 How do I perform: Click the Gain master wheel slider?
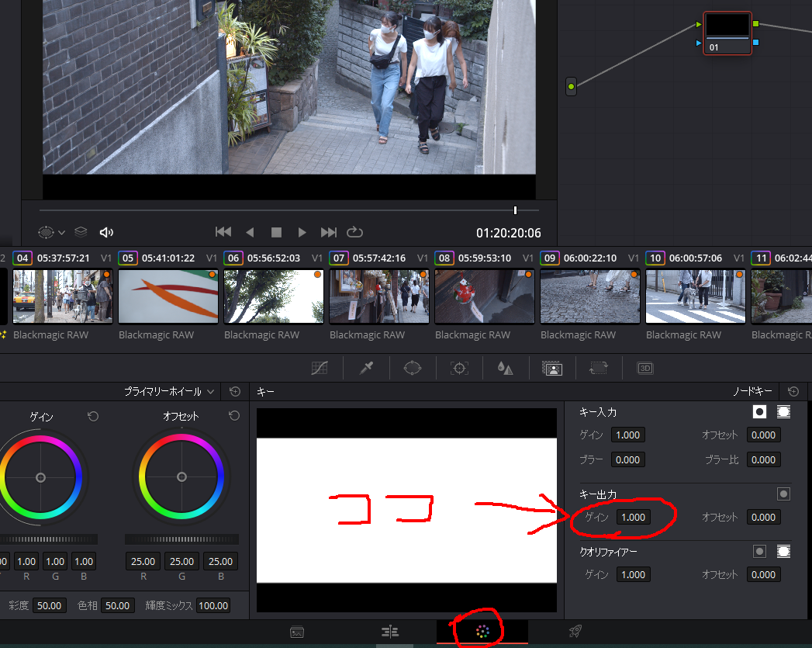tap(49, 539)
